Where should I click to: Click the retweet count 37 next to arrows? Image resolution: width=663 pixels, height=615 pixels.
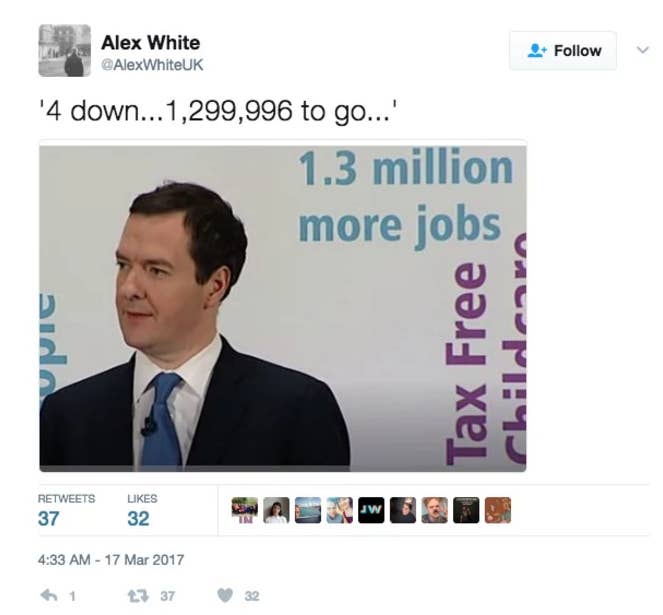tap(167, 596)
